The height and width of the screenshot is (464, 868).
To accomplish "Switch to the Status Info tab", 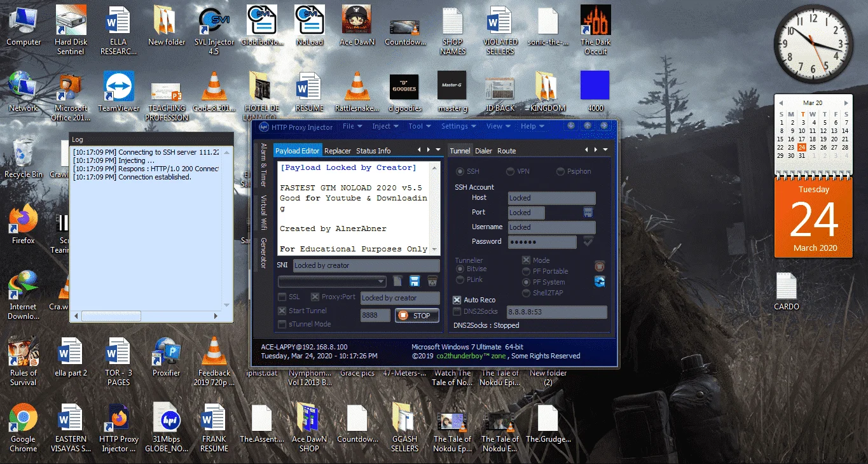I will pyautogui.click(x=373, y=151).
